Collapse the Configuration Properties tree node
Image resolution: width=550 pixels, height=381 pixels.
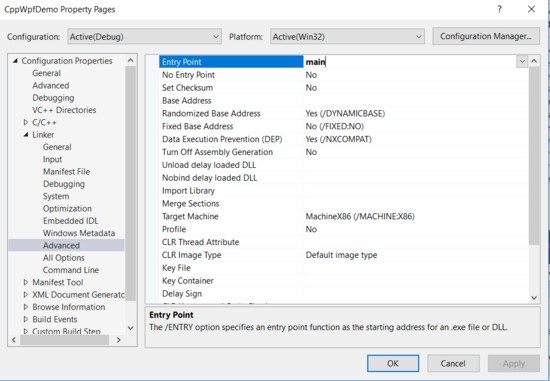pos(15,61)
